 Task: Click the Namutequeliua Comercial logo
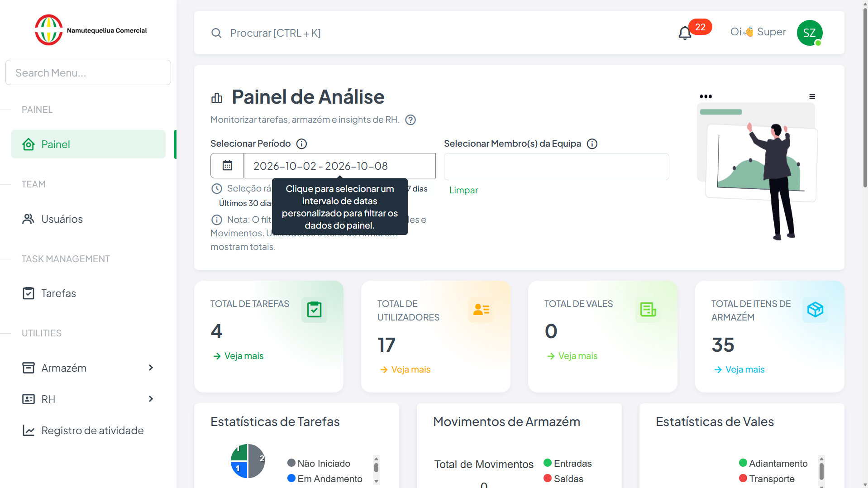pos(91,30)
